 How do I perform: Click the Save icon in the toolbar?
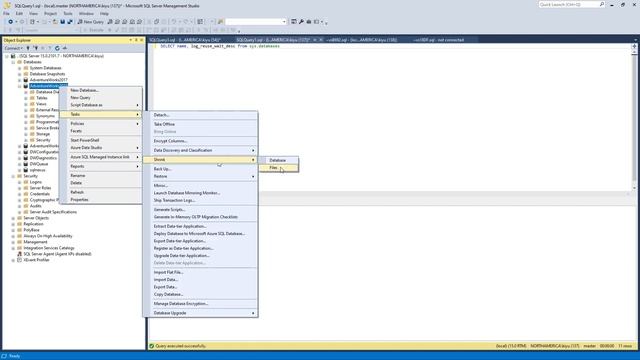[62, 22]
